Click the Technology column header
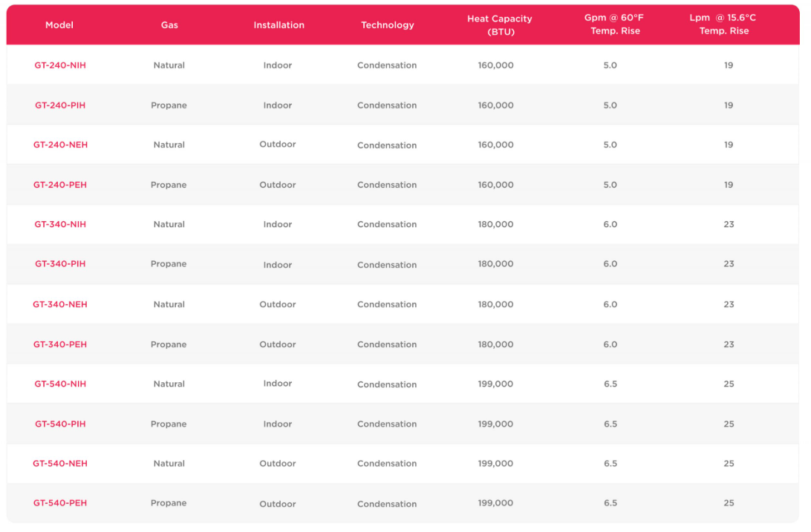Screen dimensions: 811x532 click(x=388, y=25)
